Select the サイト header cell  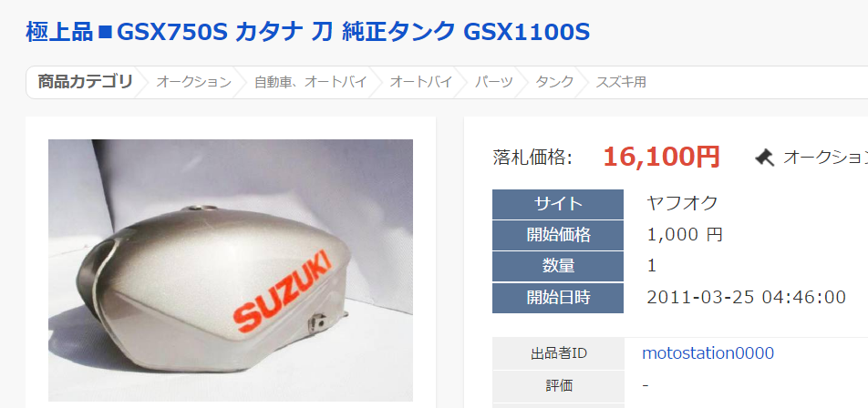558,205
